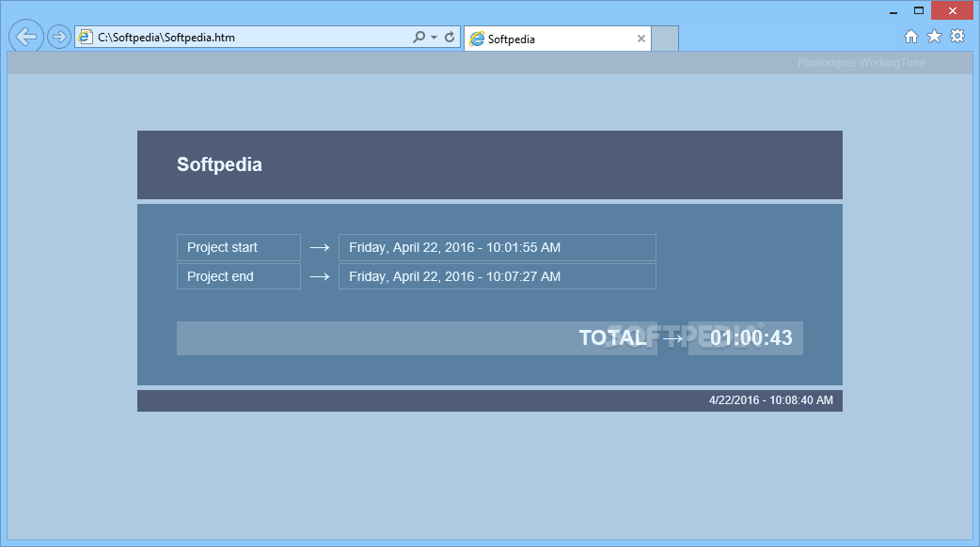Click the total time 01:00:43 value
The height and width of the screenshot is (547, 980).
point(751,337)
